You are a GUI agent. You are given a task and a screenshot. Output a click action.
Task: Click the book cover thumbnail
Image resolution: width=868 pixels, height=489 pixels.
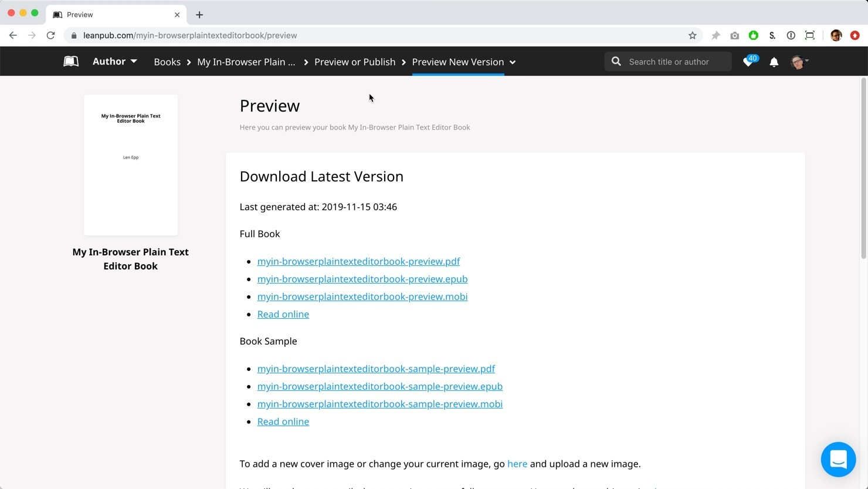(131, 165)
